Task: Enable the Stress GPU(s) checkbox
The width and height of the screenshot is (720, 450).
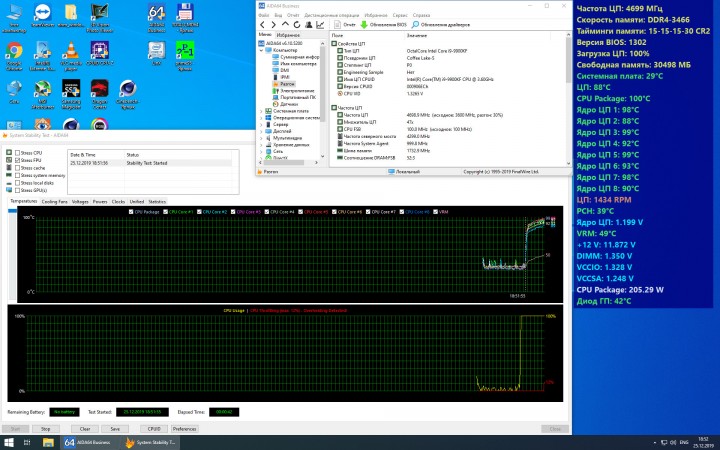Action: (17, 190)
